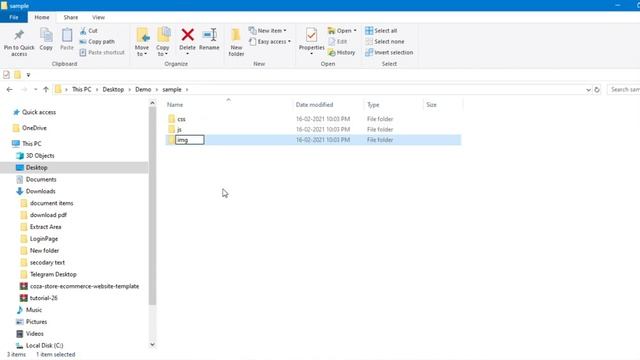Open the New item dropdown

267,31
